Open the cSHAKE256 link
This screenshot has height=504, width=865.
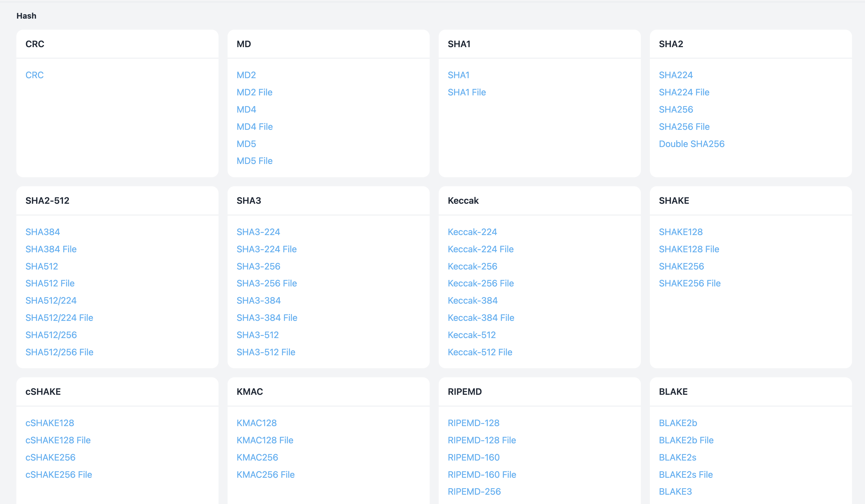[50, 457]
